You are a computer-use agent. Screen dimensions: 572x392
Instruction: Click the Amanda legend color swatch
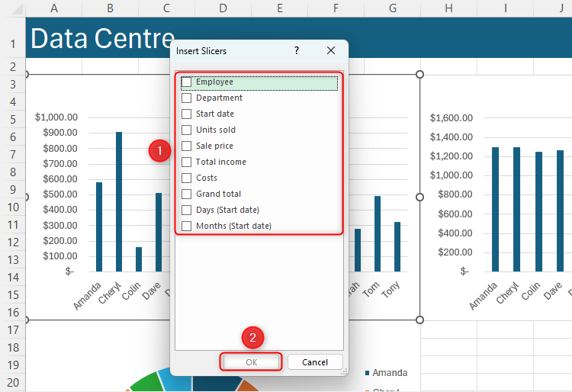coord(368,373)
